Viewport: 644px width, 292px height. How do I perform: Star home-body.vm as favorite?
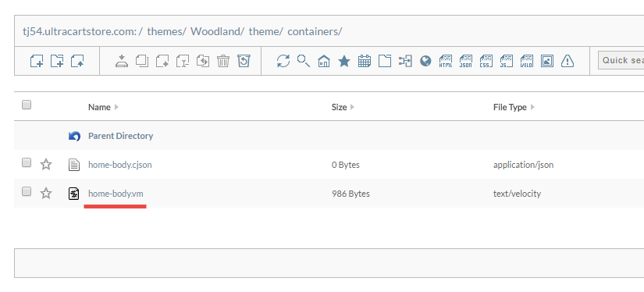46,194
